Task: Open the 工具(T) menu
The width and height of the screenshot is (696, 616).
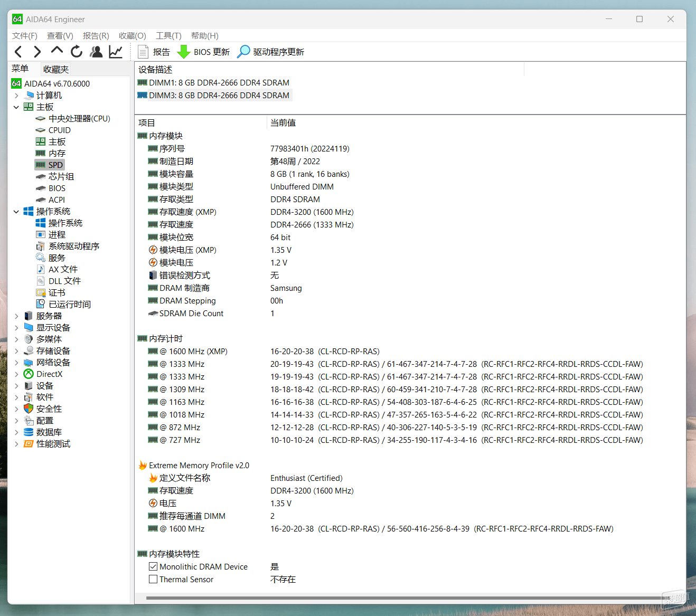Action: click(168, 35)
